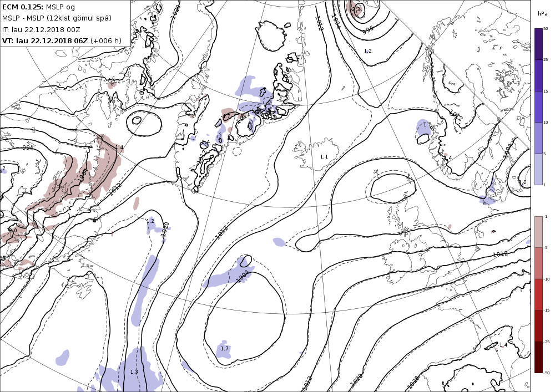
Task: Click the 15–25 hPa blue legend swatch
Action: [x=538, y=75]
